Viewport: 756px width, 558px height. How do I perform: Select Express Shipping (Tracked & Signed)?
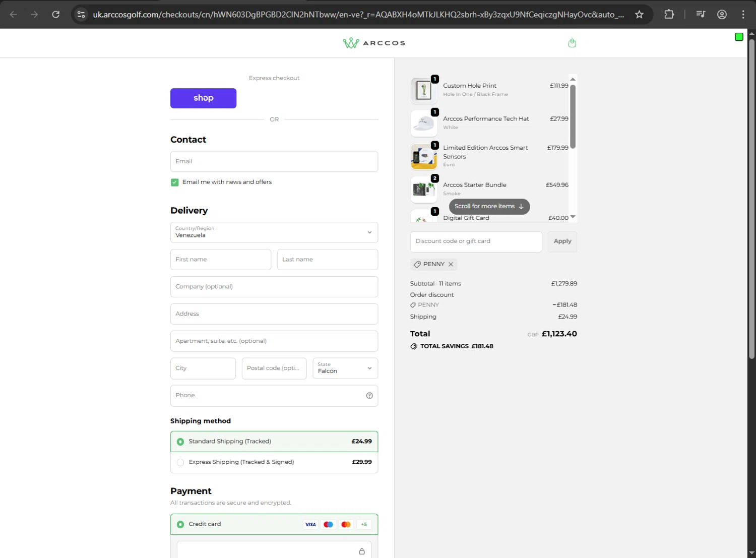tap(274, 462)
